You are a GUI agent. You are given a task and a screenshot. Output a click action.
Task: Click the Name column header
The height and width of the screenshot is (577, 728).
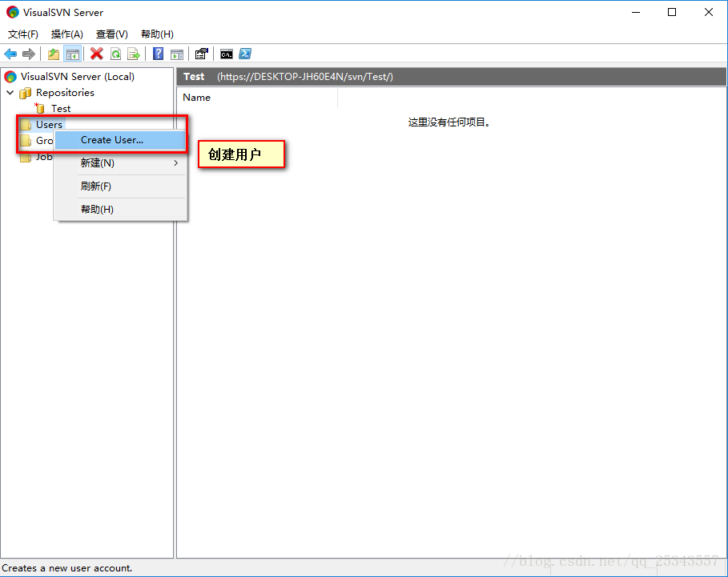[x=257, y=98]
